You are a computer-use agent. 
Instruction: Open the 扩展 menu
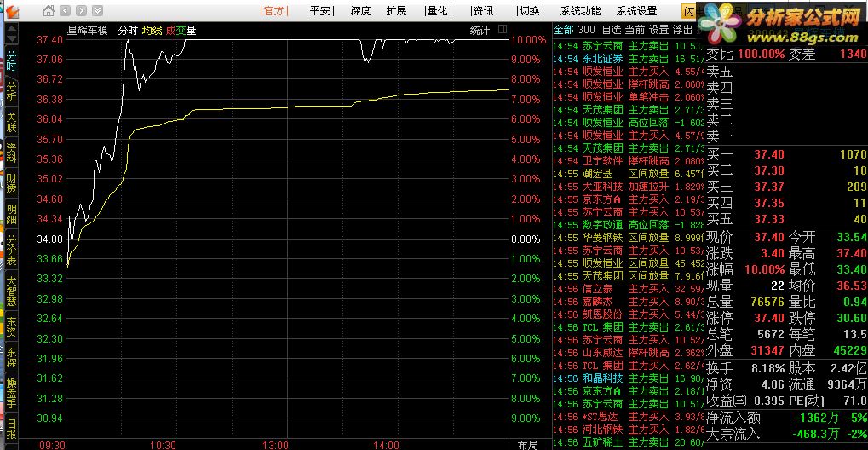pyautogui.click(x=397, y=11)
